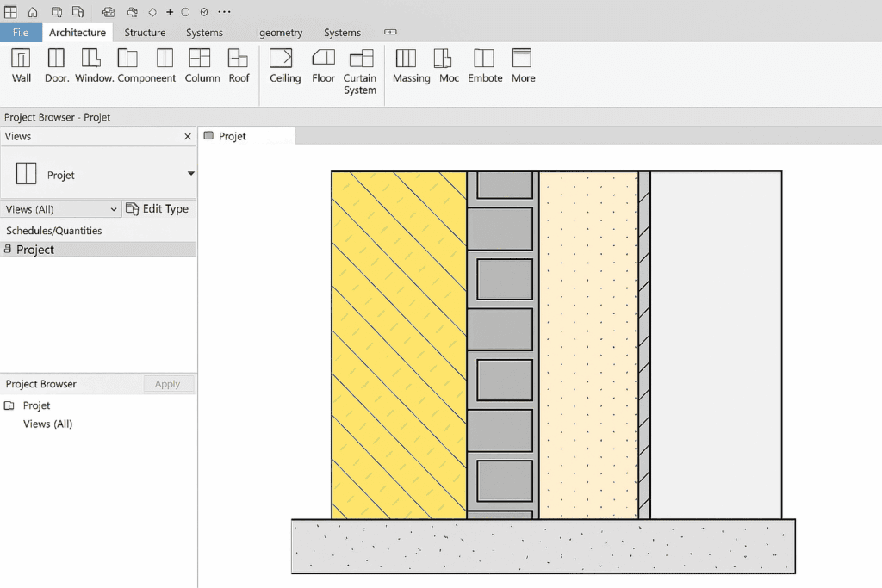
Task: Close the Views panel
Action: pos(188,137)
